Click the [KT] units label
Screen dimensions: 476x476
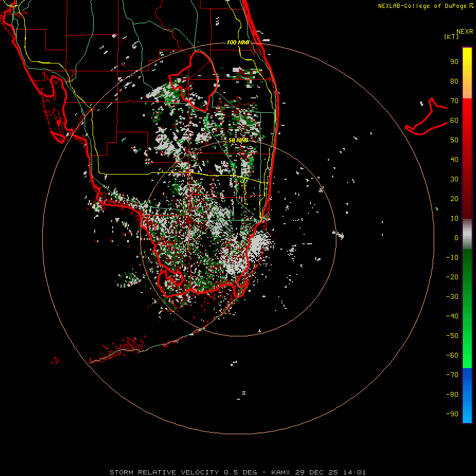click(x=451, y=36)
